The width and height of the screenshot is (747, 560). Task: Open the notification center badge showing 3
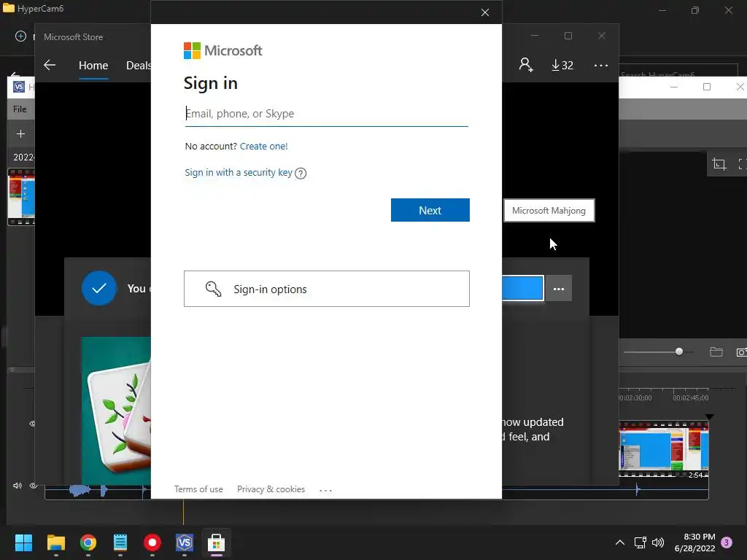[727, 542]
